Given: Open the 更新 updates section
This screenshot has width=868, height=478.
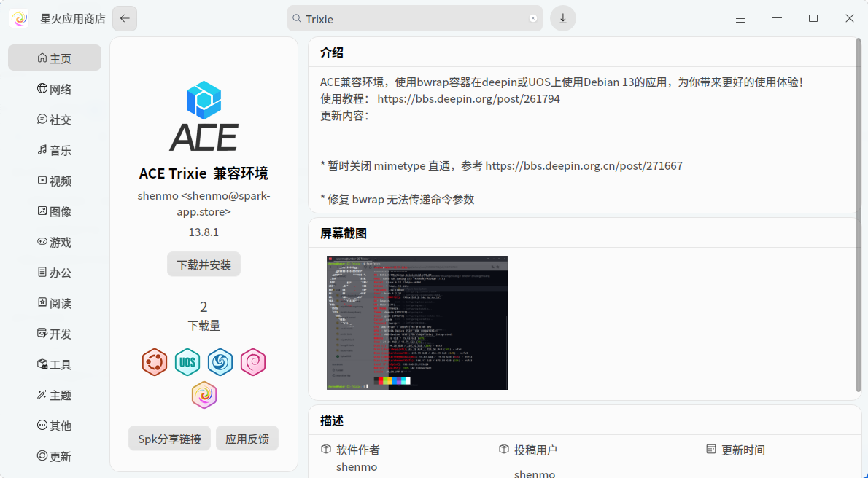Looking at the screenshot, I should (x=54, y=456).
